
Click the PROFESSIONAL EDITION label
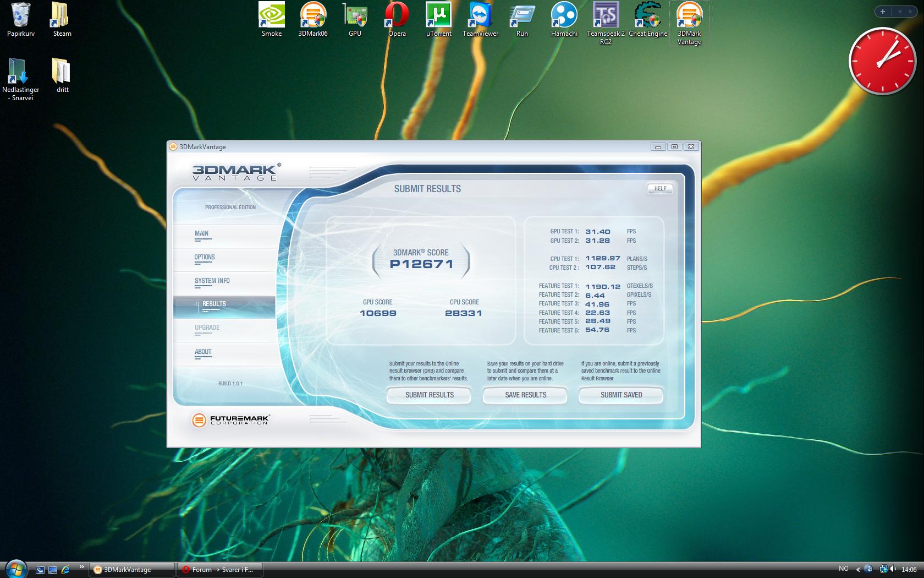point(230,208)
